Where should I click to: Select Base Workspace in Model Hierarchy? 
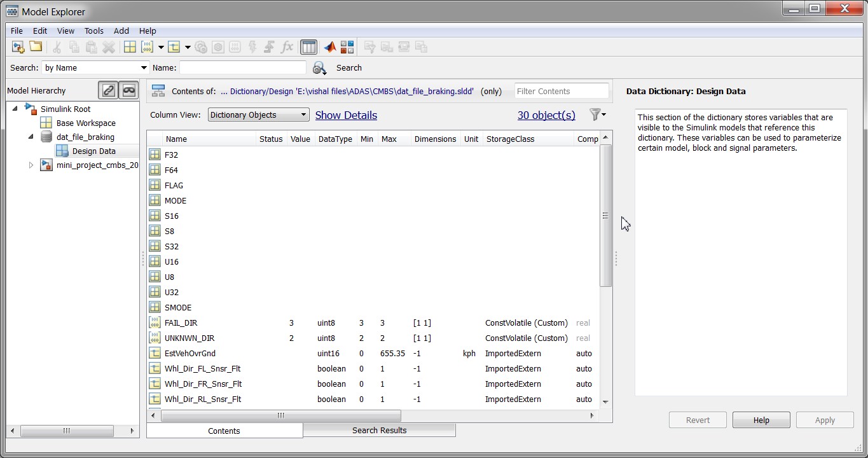click(86, 123)
